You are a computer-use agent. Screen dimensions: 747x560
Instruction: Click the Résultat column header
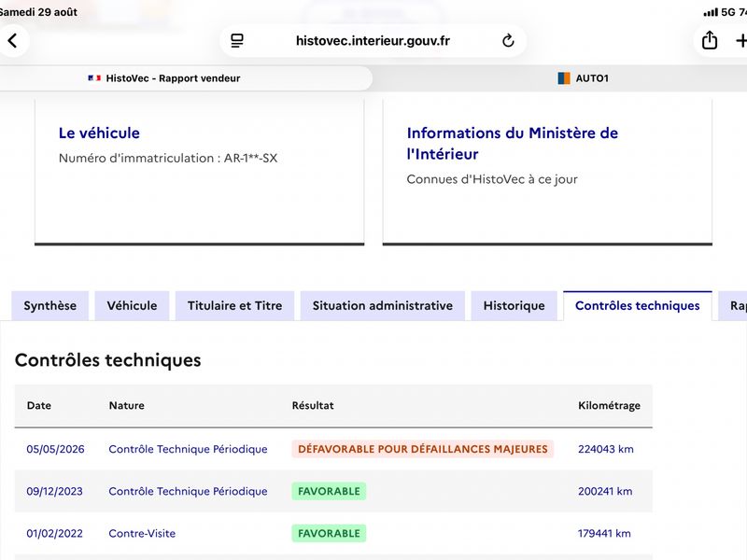tap(313, 406)
